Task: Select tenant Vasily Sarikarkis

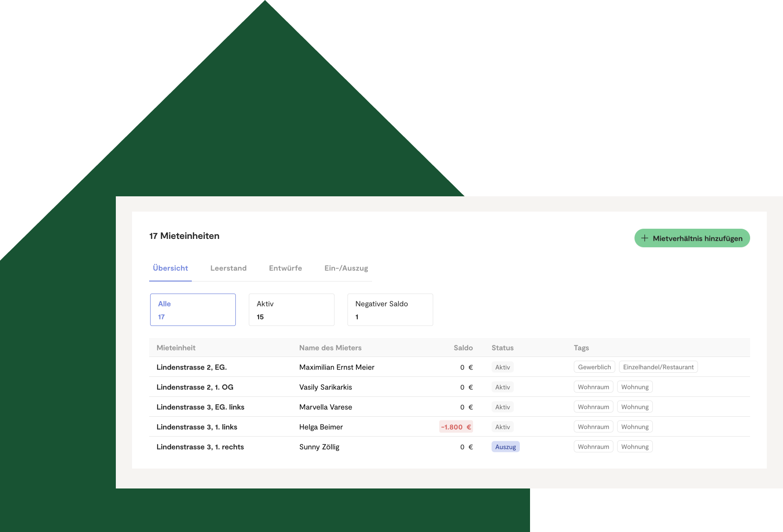Action: tap(326, 387)
